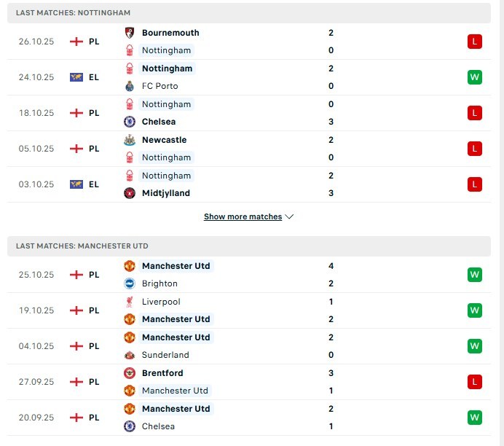504x446 pixels.
Task: Click the Newcastle club crest icon
Action: pos(130,140)
